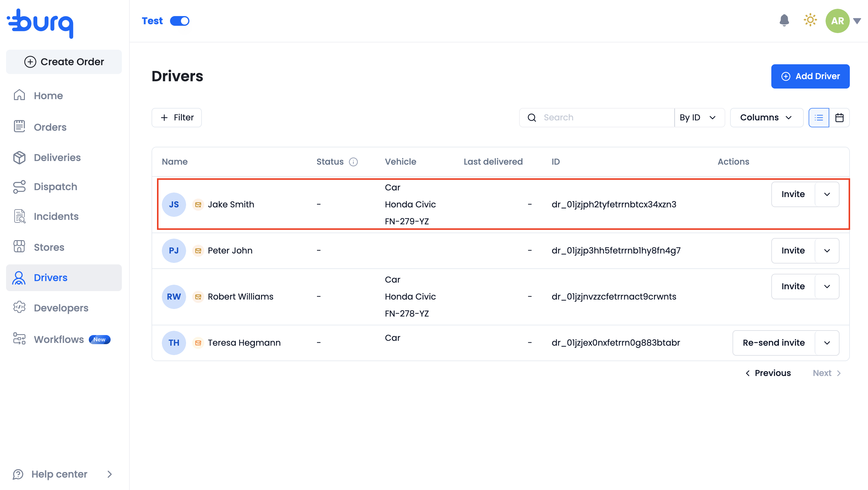Open the Help center

(x=59, y=474)
